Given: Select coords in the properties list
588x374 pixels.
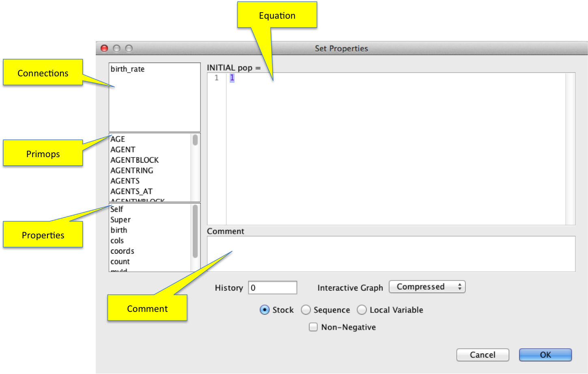Looking at the screenshot, I should pyautogui.click(x=123, y=251).
